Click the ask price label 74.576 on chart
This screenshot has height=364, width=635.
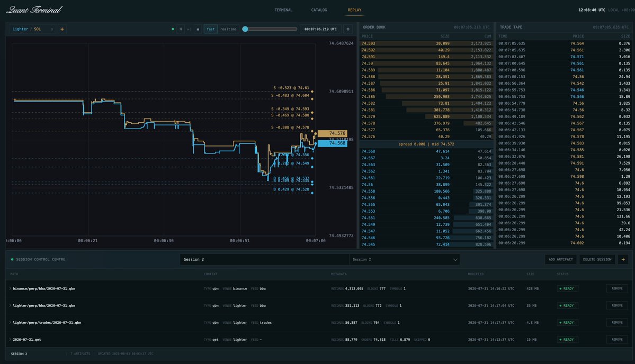(x=333, y=133)
